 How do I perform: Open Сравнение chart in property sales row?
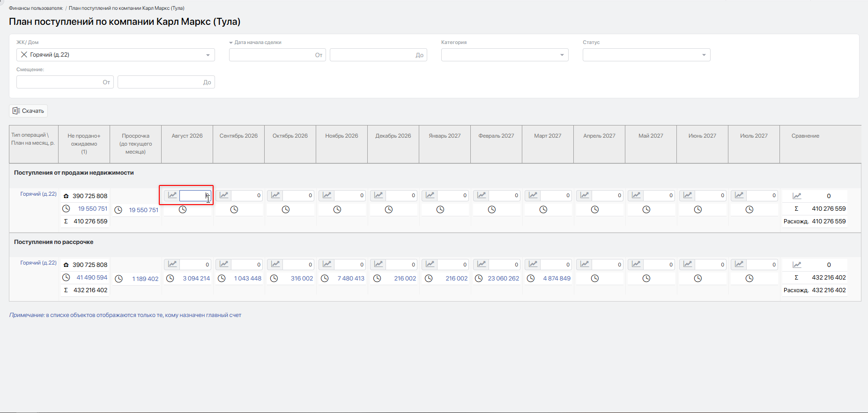tap(797, 196)
